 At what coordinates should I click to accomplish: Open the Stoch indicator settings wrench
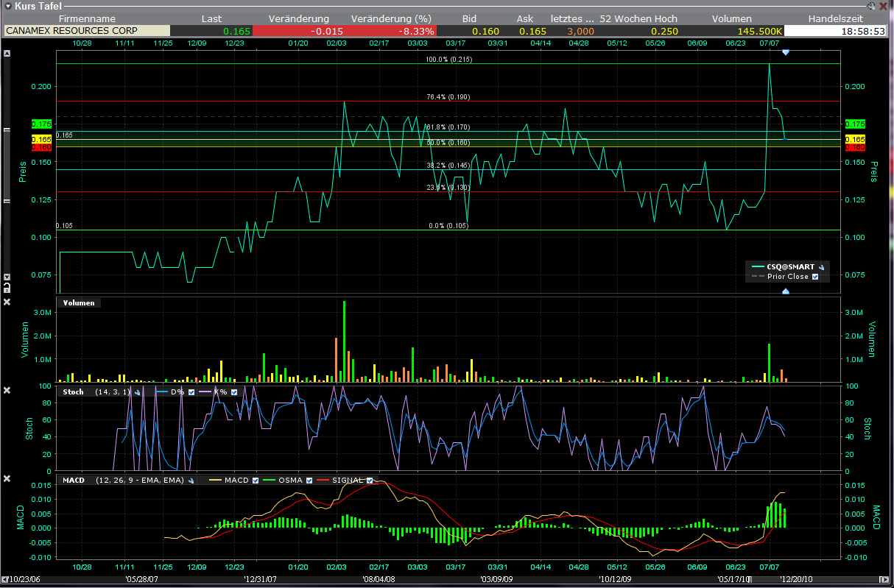coord(137,392)
